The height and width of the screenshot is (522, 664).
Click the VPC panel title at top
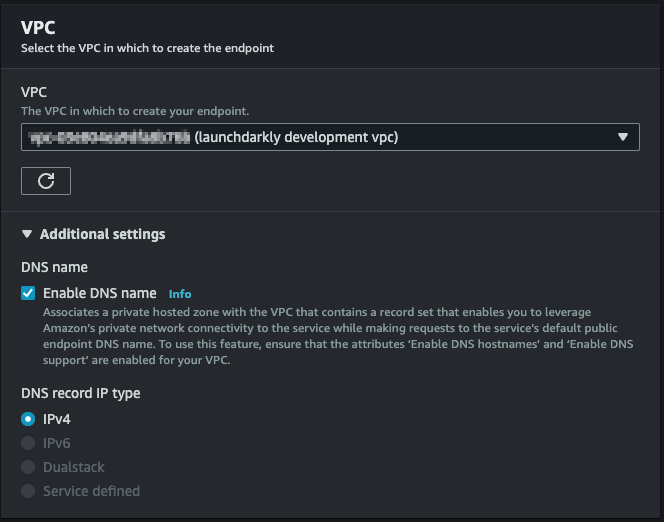point(38,27)
